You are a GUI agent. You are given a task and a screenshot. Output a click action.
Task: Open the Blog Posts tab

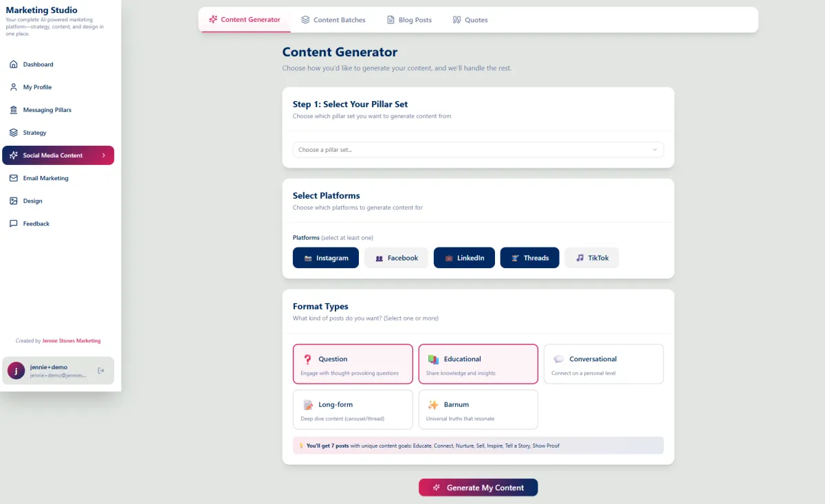coord(409,20)
